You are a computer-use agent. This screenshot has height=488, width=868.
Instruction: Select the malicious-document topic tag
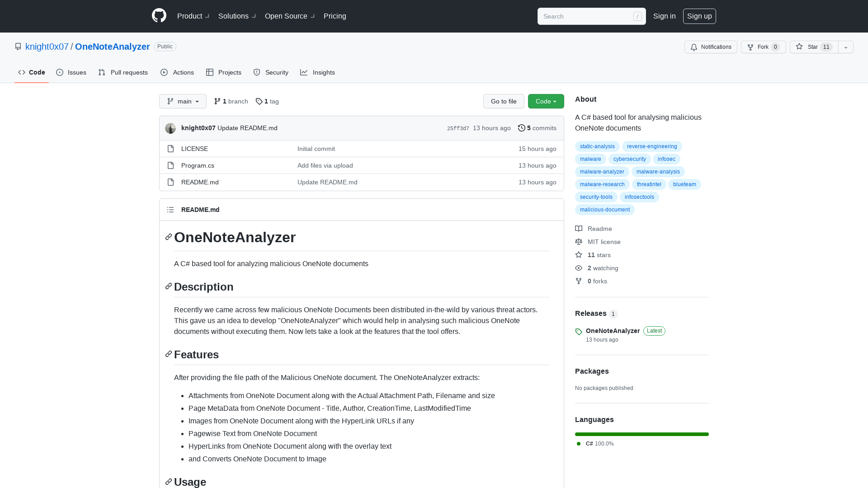point(605,210)
